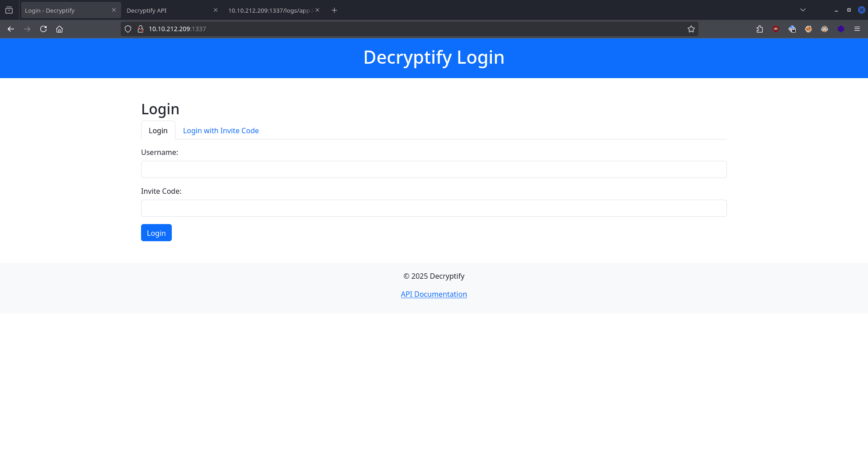Open the API Documentation link
Screen dimensions: 868x468
[x=434, y=294]
